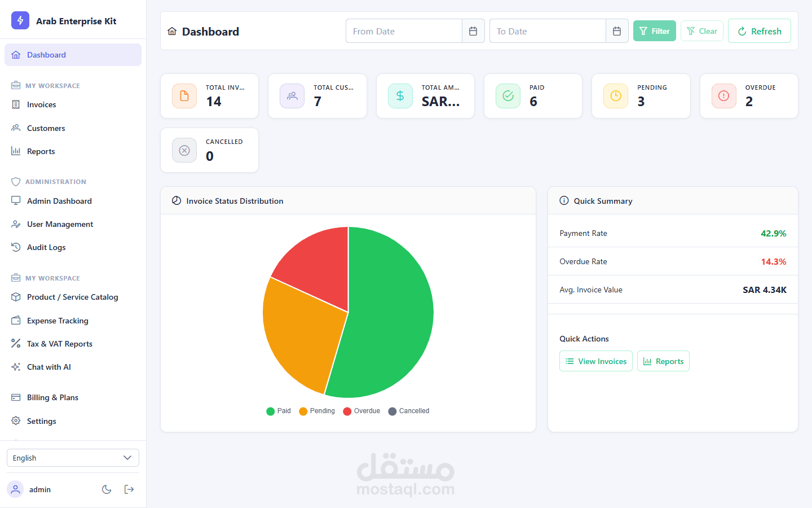Click the logout icon beside admin
Viewport: 812px width, 508px height.
coord(129,489)
